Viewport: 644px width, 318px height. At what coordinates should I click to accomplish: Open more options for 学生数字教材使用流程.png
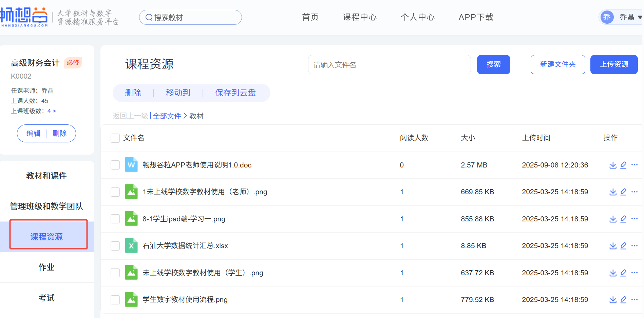pyautogui.click(x=634, y=300)
